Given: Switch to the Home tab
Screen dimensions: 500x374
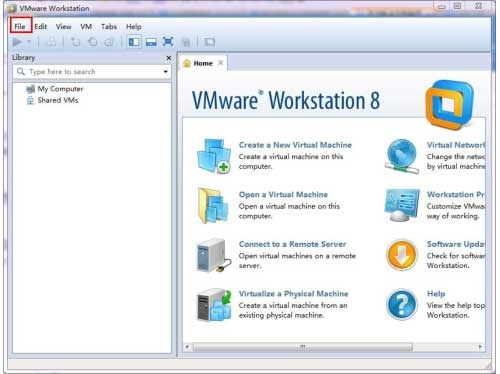Looking at the screenshot, I should (203, 63).
